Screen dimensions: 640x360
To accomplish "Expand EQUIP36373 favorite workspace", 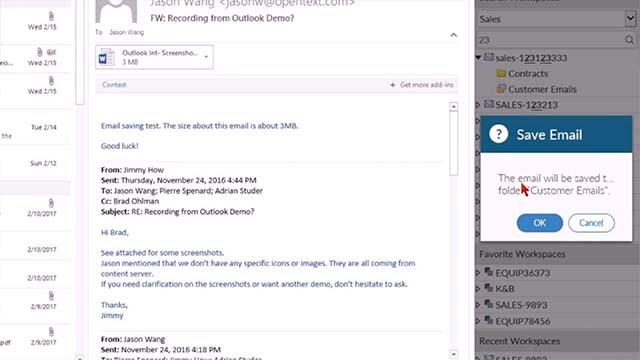I will (x=478, y=273).
